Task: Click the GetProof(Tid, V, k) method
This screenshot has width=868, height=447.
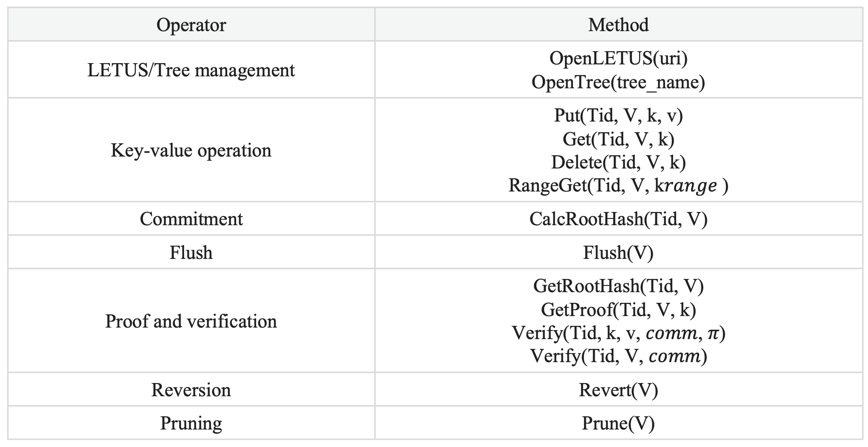Action: click(618, 310)
